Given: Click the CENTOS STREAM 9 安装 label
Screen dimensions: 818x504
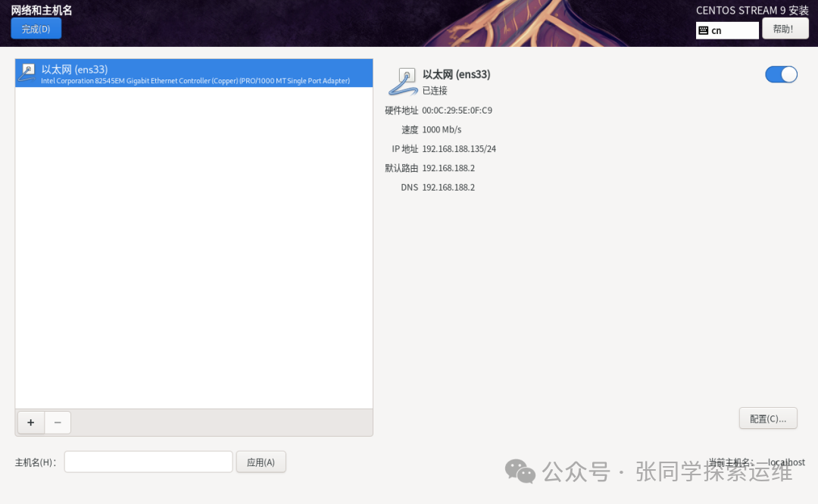Looking at the screenshot, I should click(x=752, y=10).
